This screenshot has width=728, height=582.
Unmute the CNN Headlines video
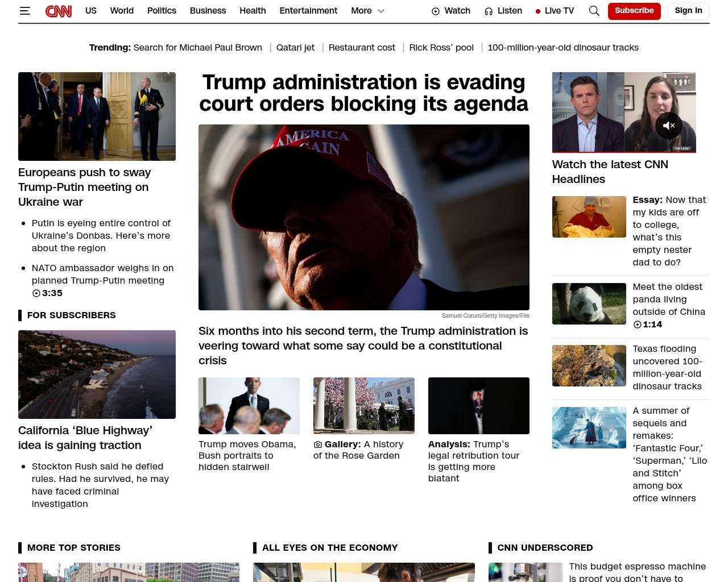coord(669,126)
